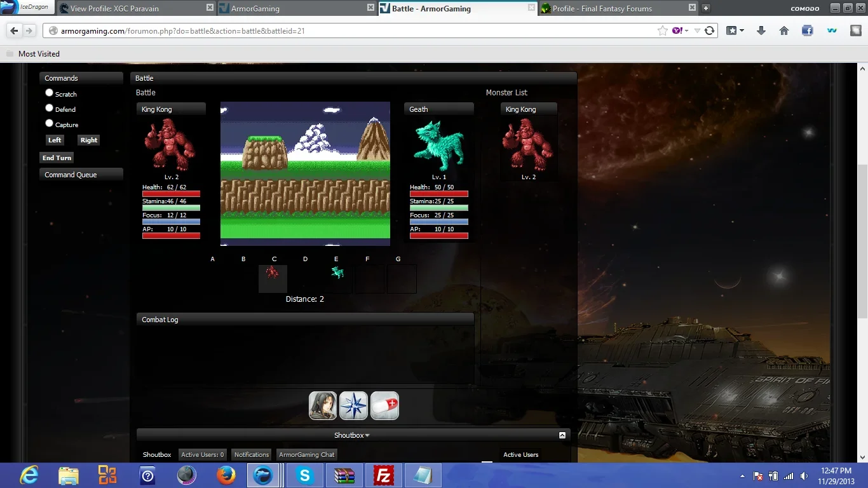Open the downloads arrow icon
The image size is (868, 488).
pyautogui.click(x=761, y=30)
